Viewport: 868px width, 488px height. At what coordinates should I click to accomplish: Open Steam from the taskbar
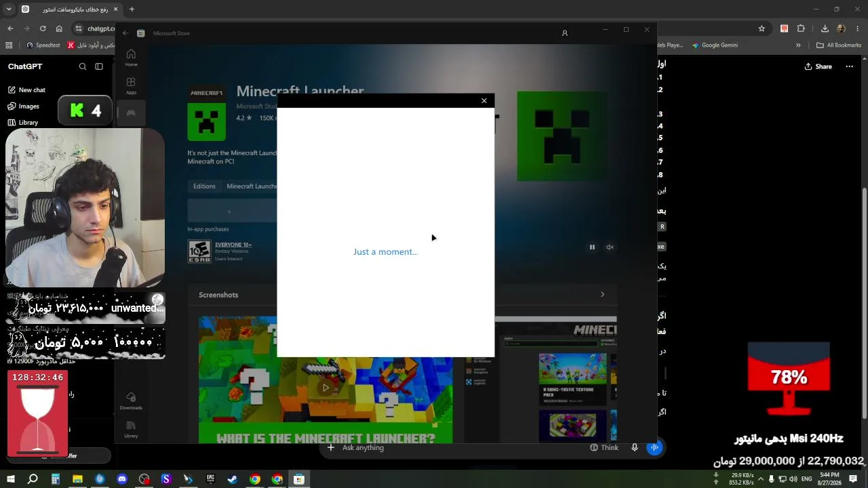[x=233, y=479]
